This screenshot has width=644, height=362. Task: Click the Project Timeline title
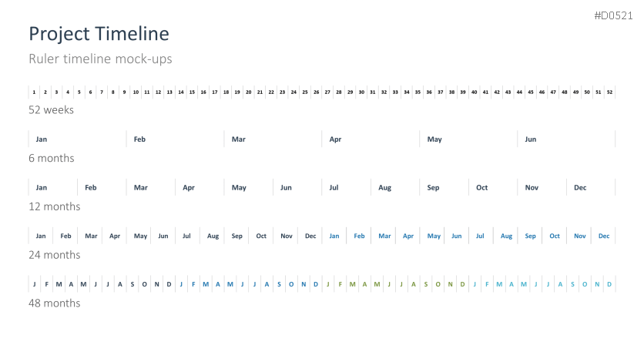99,34
